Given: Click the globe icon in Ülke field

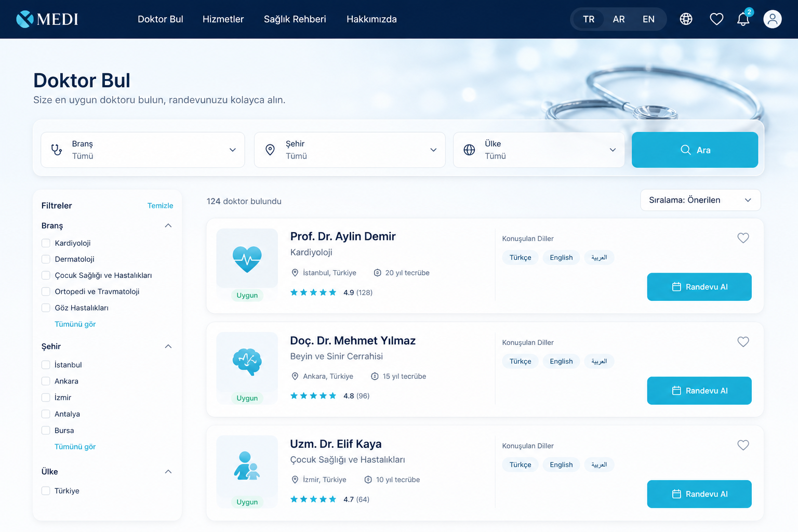Looking at the screenshot, I should pyautogui.click(x=469, y=150).
